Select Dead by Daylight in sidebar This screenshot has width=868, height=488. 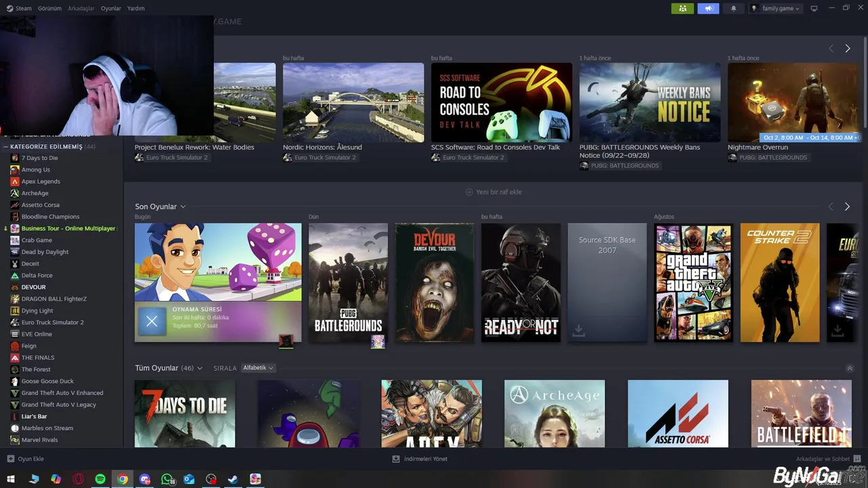point(45,251)
